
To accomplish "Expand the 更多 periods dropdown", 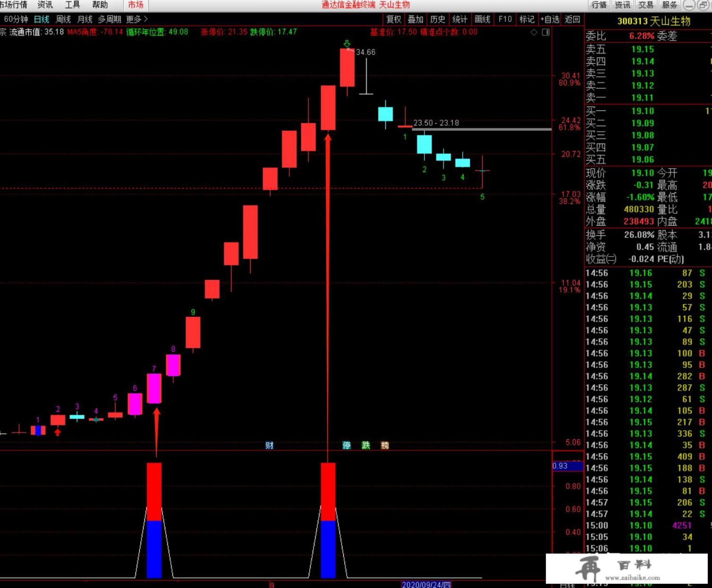I will tap(137, 19).
